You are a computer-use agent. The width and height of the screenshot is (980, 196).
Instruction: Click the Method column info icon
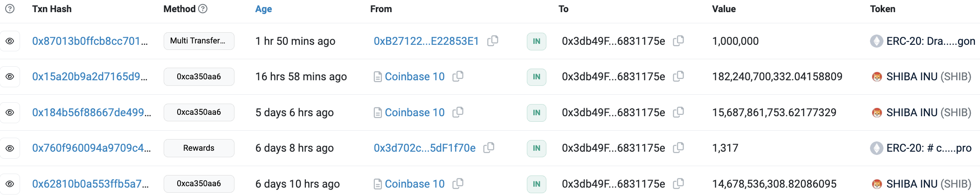(x=203, y=9)
